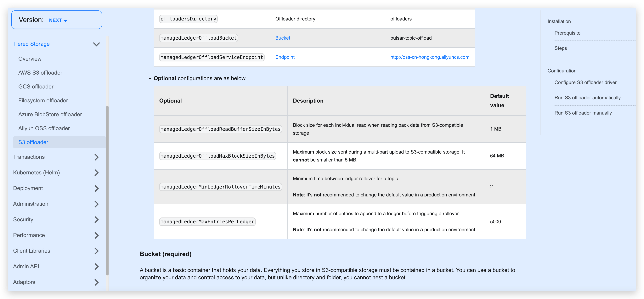Select Aliyun OSS offloader in sidebar
The image size is (644, 299).
tap(44, 128)
